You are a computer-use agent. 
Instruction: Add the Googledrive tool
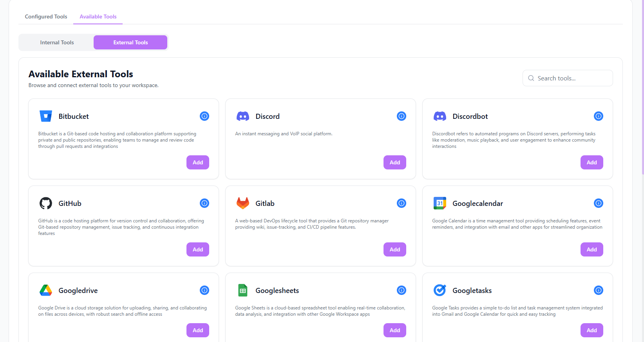(x=198, y=330)
